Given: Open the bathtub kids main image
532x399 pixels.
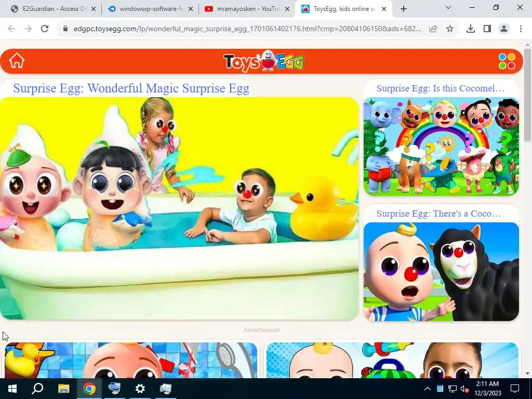Looking at the screenshot, I should [179, 208].
